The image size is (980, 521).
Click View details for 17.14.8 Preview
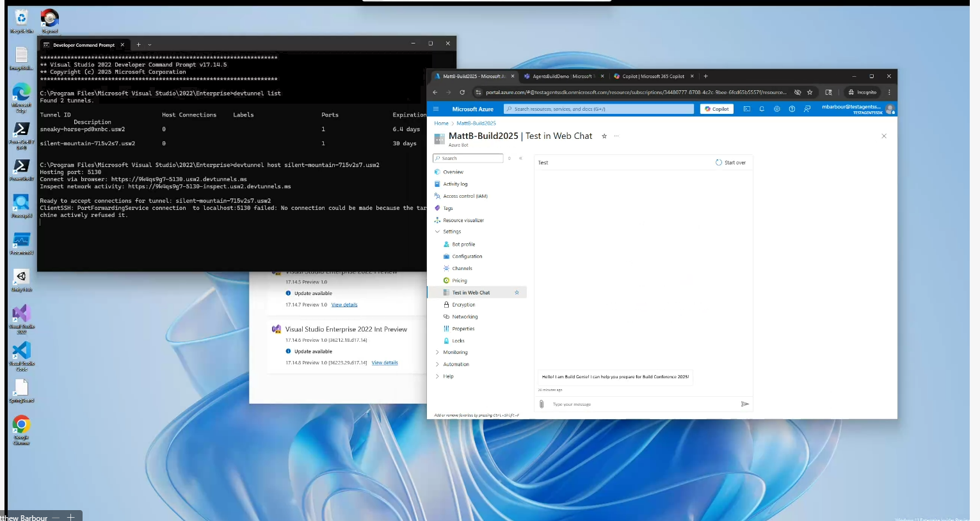pyautogui.click(x=385, y=363)
